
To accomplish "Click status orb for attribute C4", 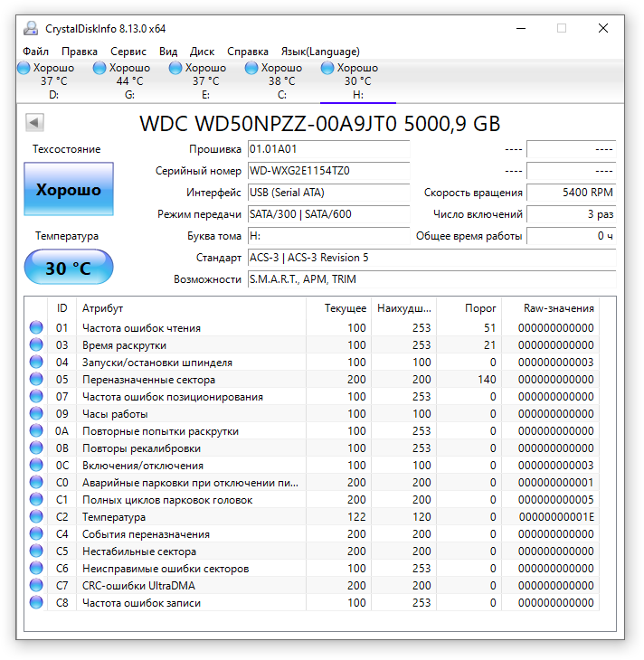I will click(x=36, y=533).
